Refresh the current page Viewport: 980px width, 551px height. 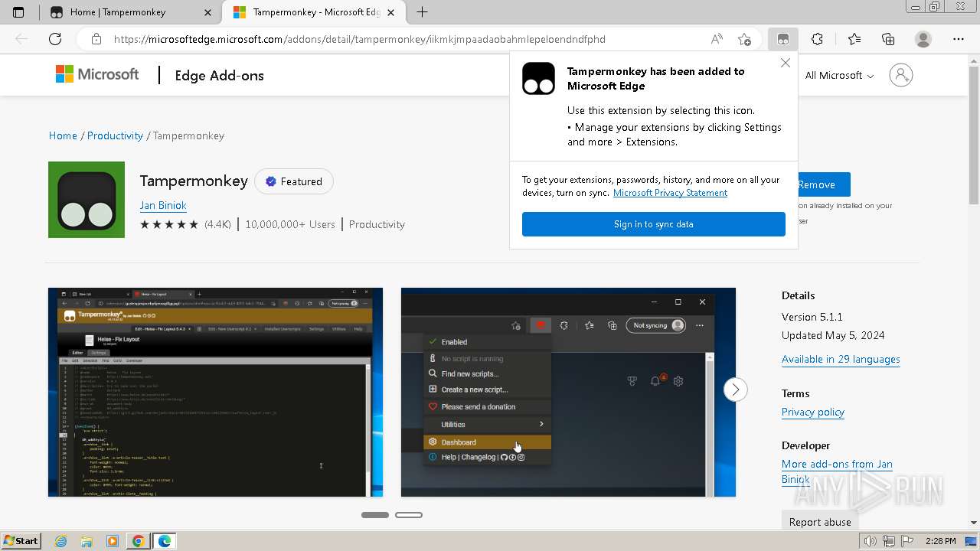pos(55,39)
